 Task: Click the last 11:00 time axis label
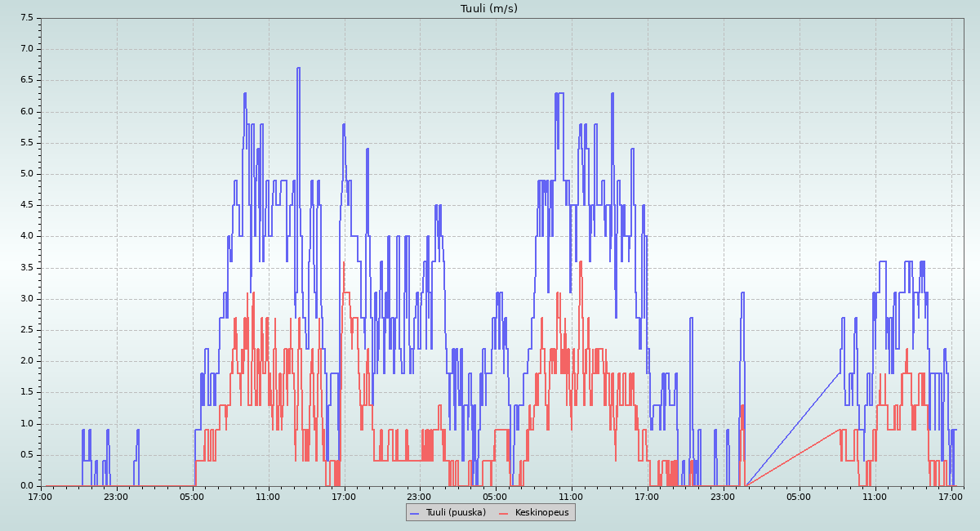[x=875, y=496]
